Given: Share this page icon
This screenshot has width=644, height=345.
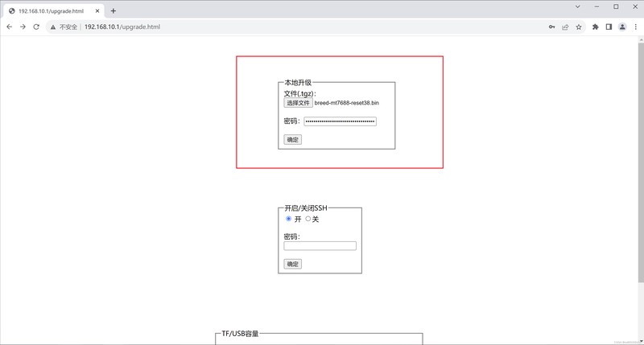Looking at the screenshot, I should point(565,27).
